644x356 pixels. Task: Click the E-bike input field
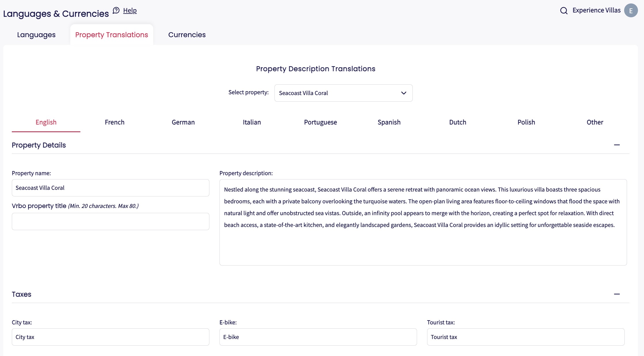pyautogui.click(x=318, y=337)
